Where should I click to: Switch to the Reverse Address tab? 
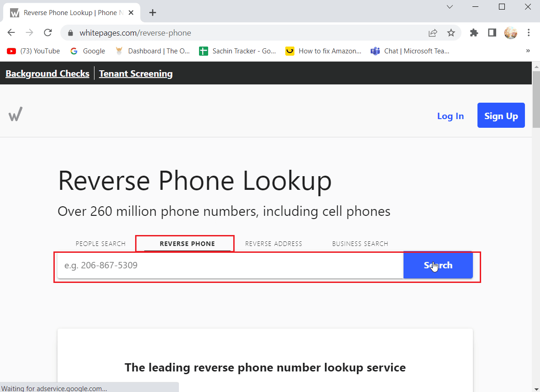[x=273, y=244]
